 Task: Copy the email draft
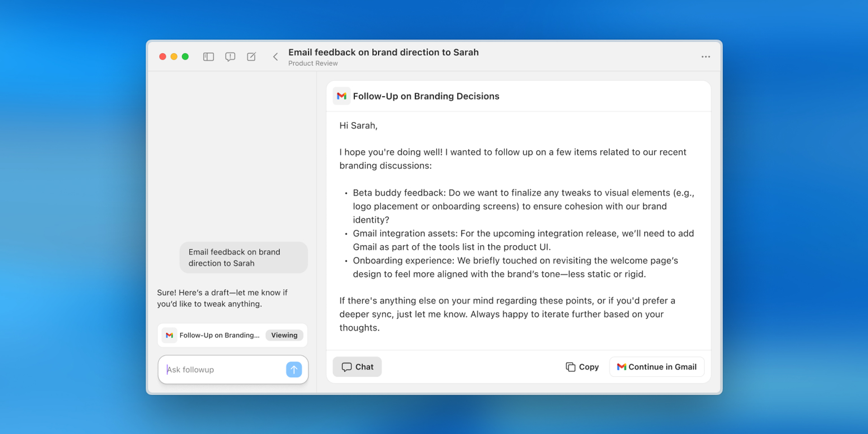click(582, 367)
